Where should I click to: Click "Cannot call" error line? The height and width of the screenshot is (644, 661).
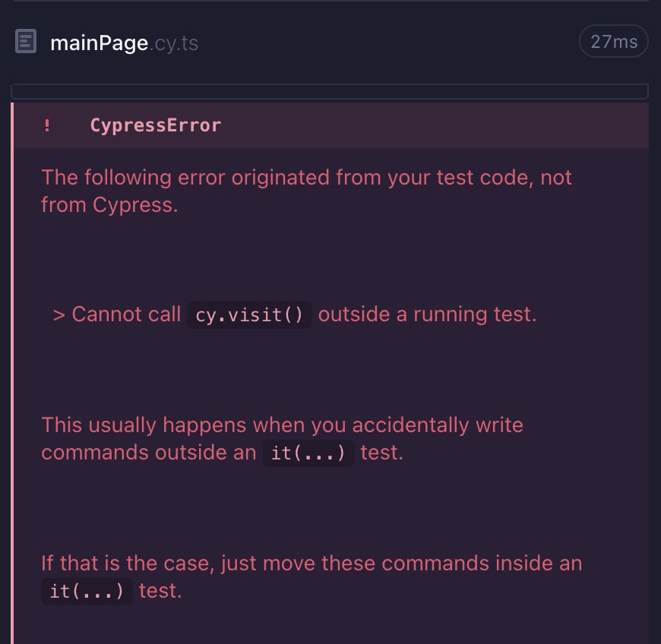(x=295, y=314)
